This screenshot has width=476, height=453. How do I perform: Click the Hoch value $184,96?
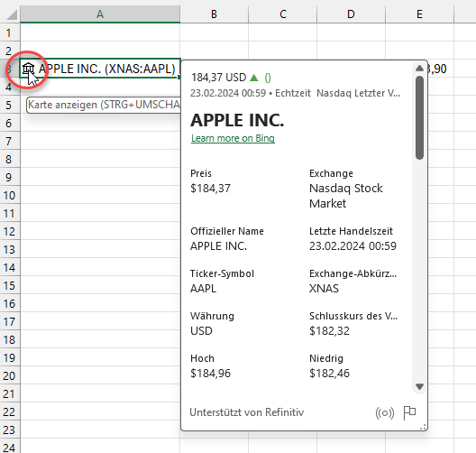point(210,373)
